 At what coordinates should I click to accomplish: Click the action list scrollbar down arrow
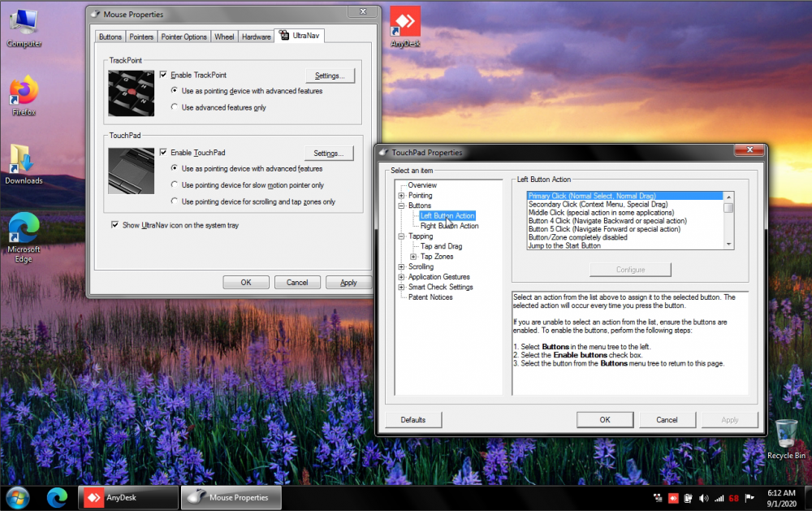point(728,244)
